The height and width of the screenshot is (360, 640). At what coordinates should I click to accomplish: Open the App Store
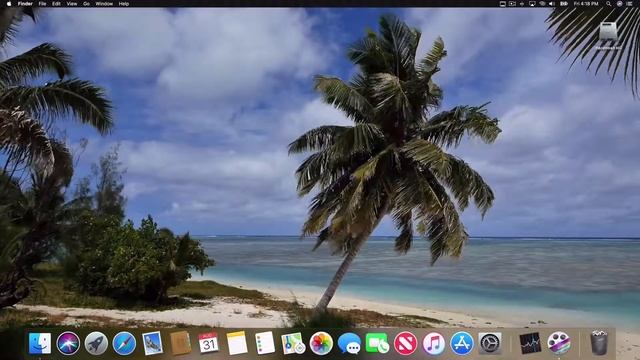(x=462, y=343)
